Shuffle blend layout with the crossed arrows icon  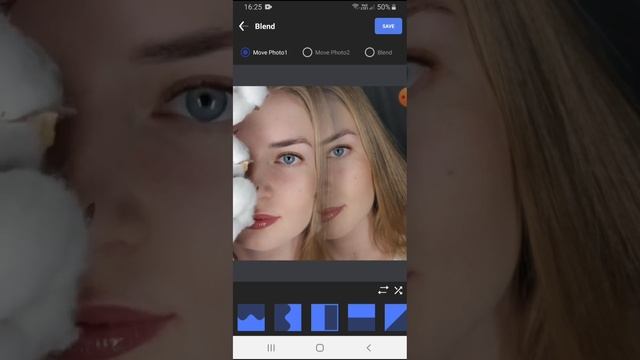[x=398, y=290]
